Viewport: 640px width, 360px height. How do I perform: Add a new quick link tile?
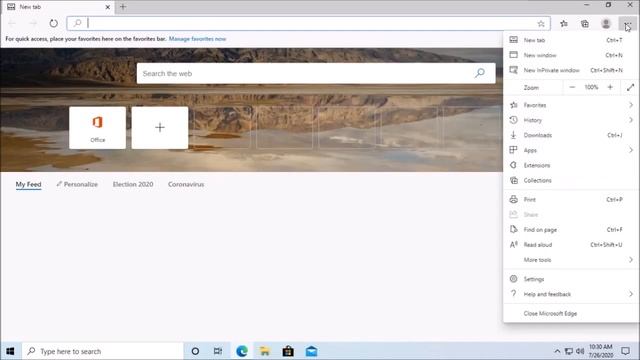click(x=160, y=128)
